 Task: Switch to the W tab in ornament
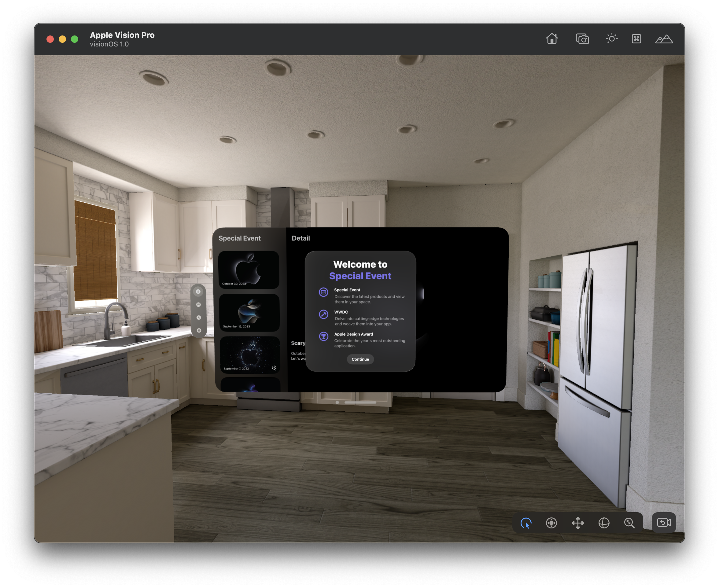coord(199,304)
